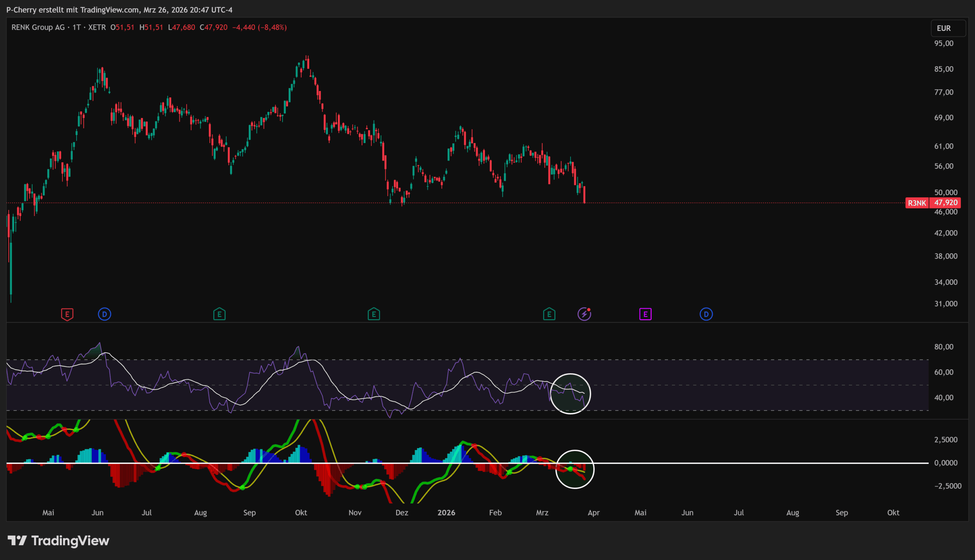Click the 1T interval label in header
Screen dimensions: 975x560
(x=77, y=27)
